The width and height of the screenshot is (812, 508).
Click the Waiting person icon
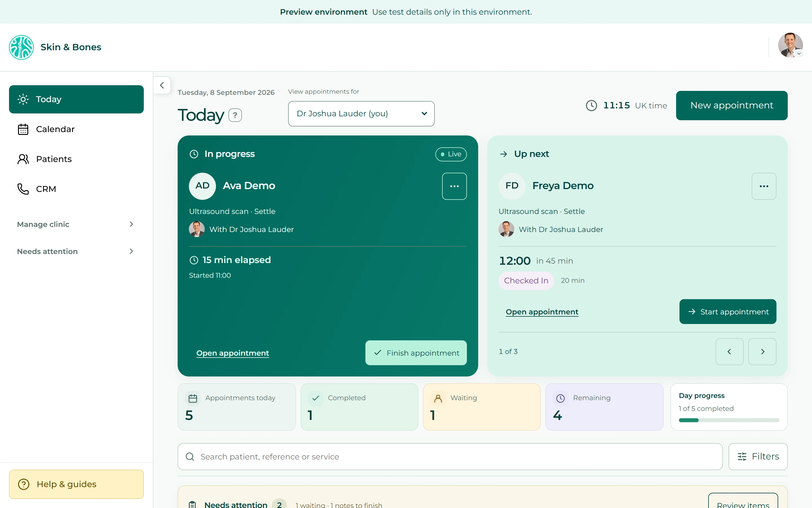[438, 398]
